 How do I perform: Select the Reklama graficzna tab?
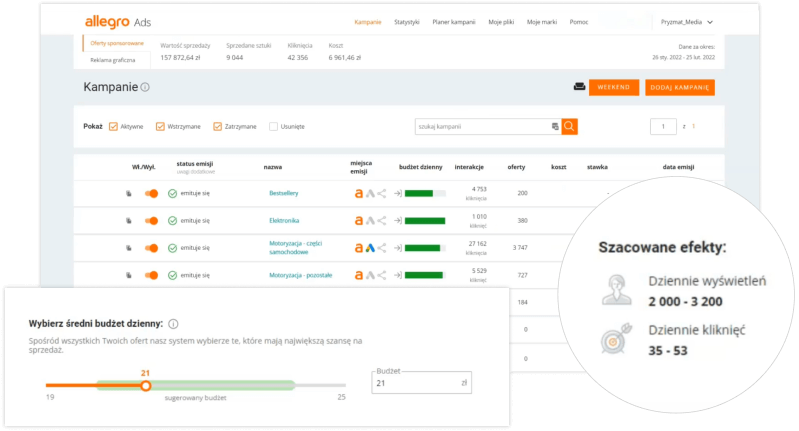[x=113, y=60]
